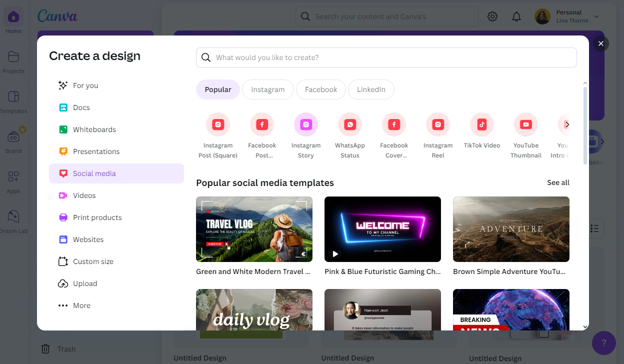Click the scrollbar down arrow
The width and height of the screenshot is (624, 364).
click(x=585, y=327)
